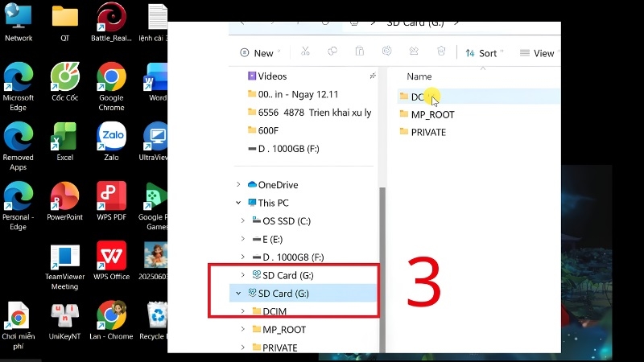Viewport: 644px width, 362px height.
Task: Open the QT folder on desktop
Action: (x=65, y=22)
